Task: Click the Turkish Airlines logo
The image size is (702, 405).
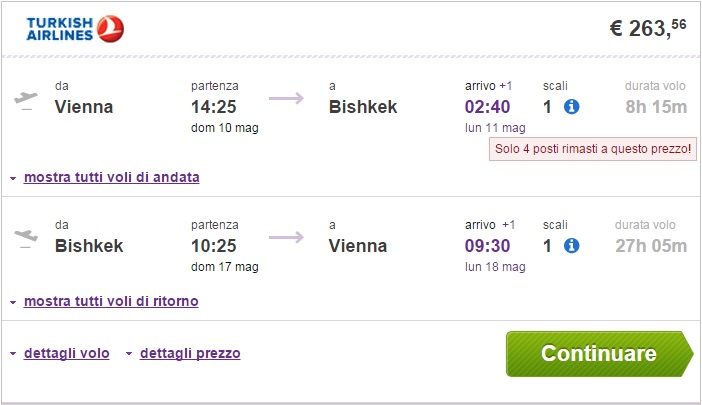Action: (76, 29)
